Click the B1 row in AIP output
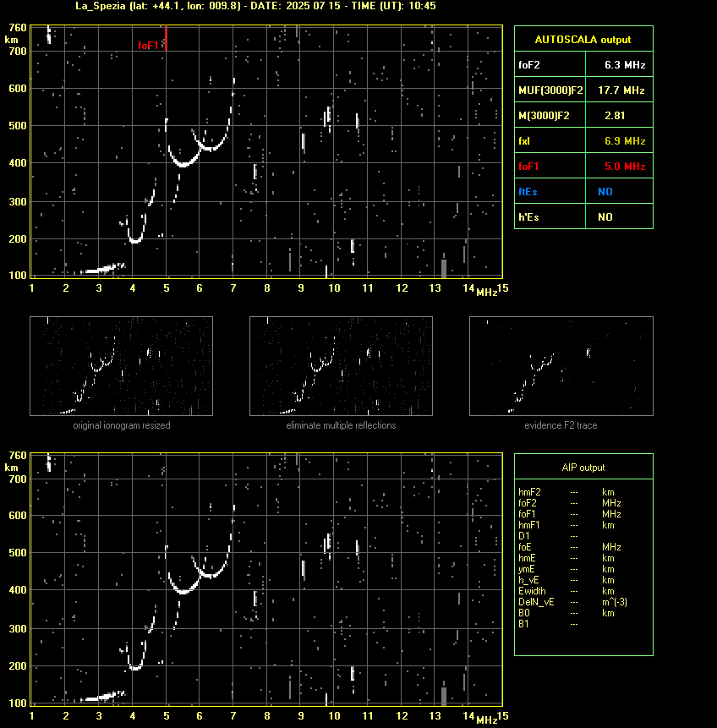Image resolution: width=717 pixels, height=728 pixels. click(x=549, y=624)
